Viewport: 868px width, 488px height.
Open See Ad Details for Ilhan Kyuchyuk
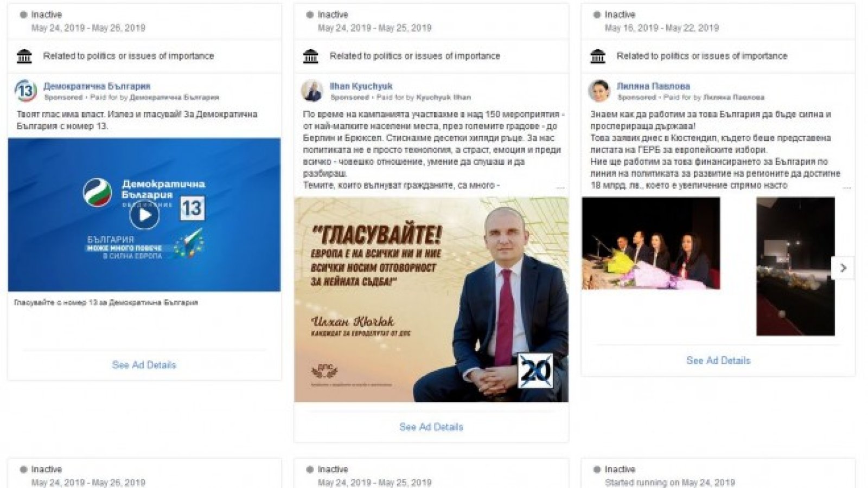coord(431,427)
